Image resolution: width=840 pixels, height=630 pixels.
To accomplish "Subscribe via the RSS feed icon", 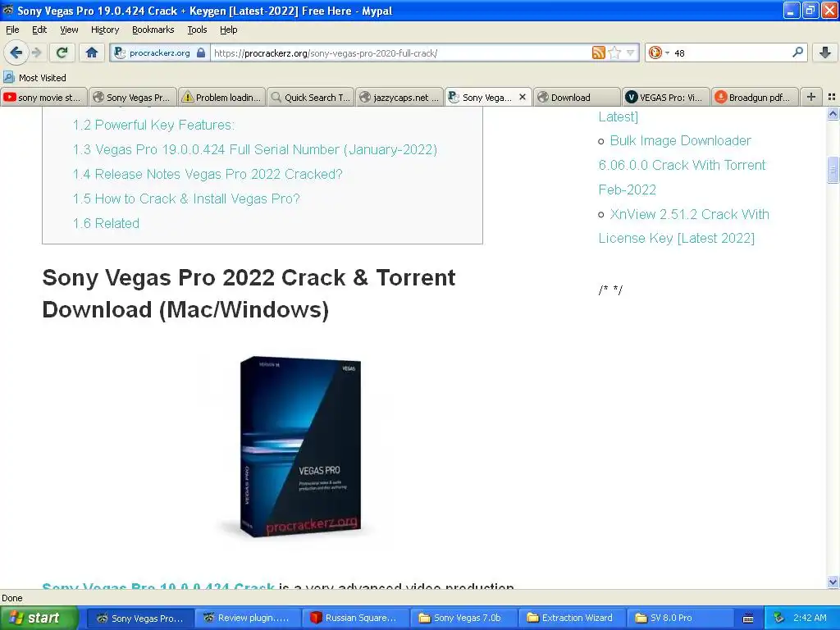I will (x=598, y=52).
